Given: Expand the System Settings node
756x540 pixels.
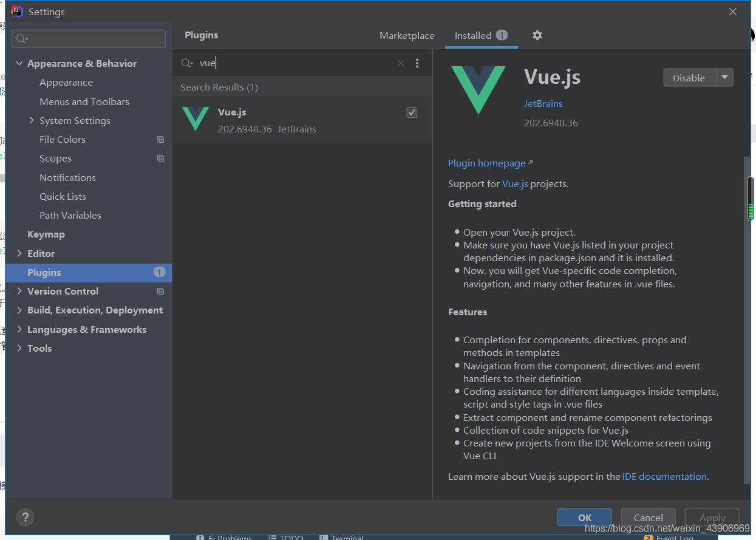Looking at the screenshot, I should coord(32,120).
